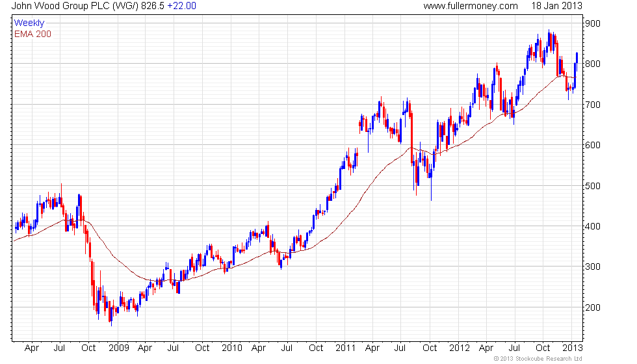Select the price change value '+22.00'
The image size is (637, 364).
click(x=181, y=6)
